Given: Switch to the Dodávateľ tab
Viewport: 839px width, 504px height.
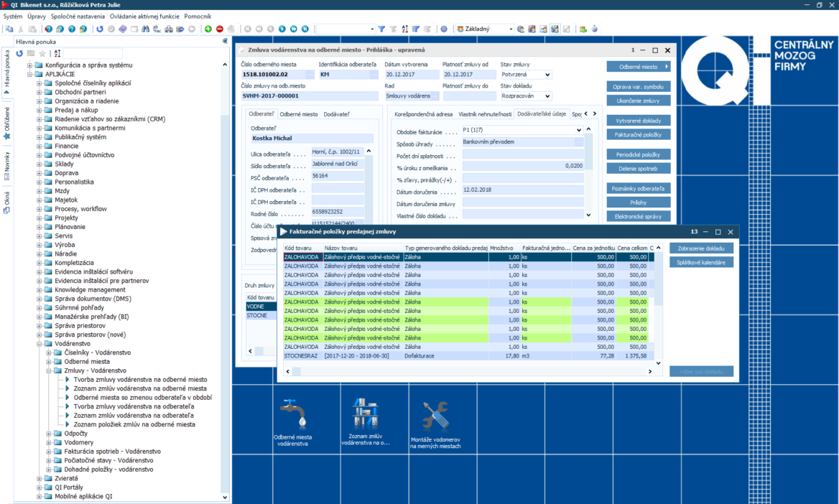Looking at the screenshot, I should pyautogui.click(x=336, y=114).
